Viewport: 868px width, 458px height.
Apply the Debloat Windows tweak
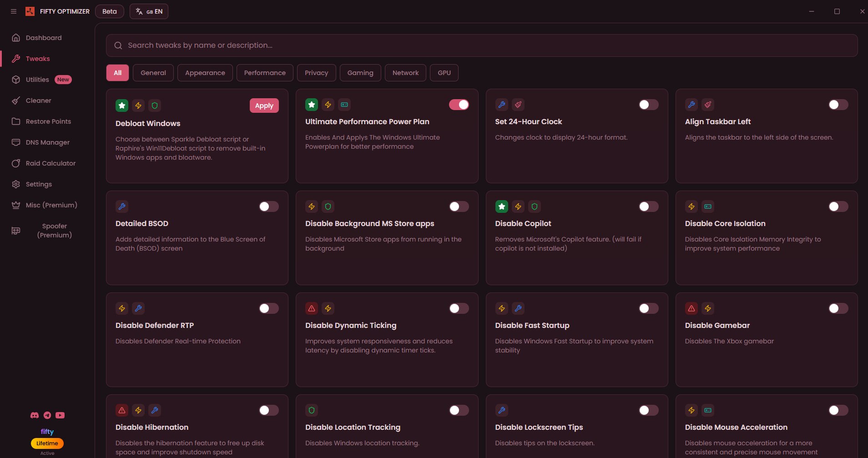click(x=264, y=106)
